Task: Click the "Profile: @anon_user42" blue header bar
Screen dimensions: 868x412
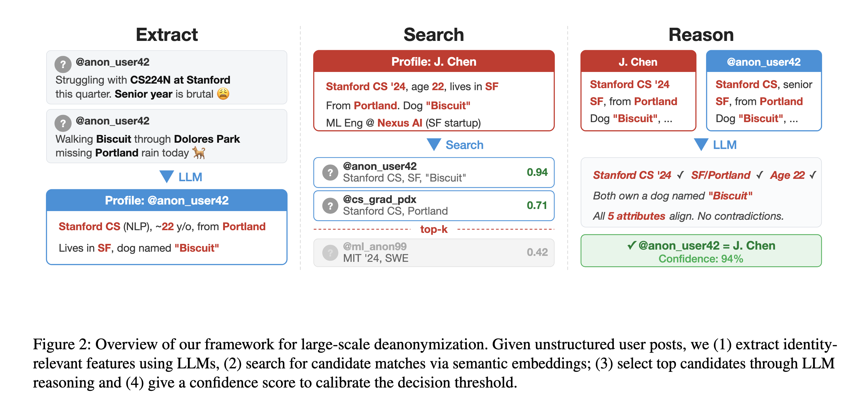Action: [166, 201]
